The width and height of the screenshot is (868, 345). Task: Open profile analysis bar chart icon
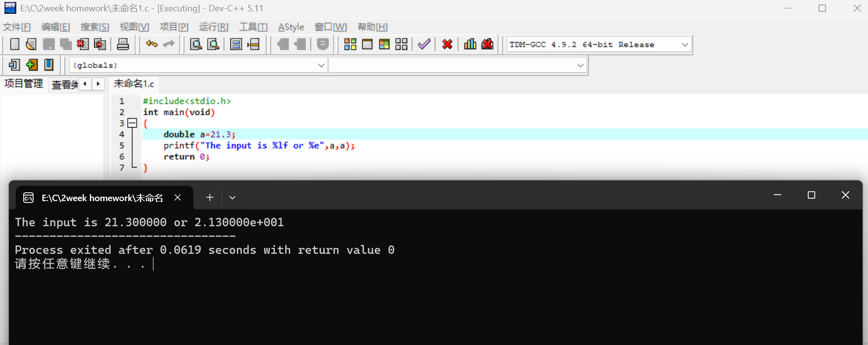click(470, 44)
